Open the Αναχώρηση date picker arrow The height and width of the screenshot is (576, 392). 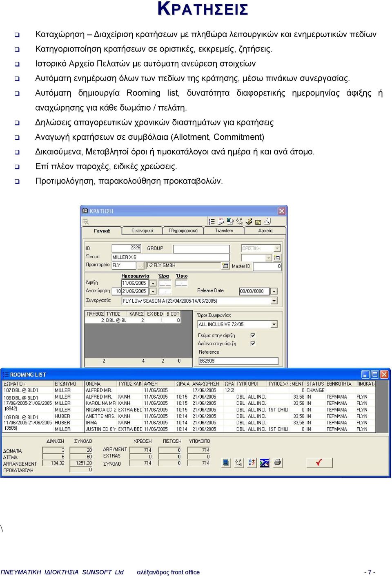coord(153,291)
